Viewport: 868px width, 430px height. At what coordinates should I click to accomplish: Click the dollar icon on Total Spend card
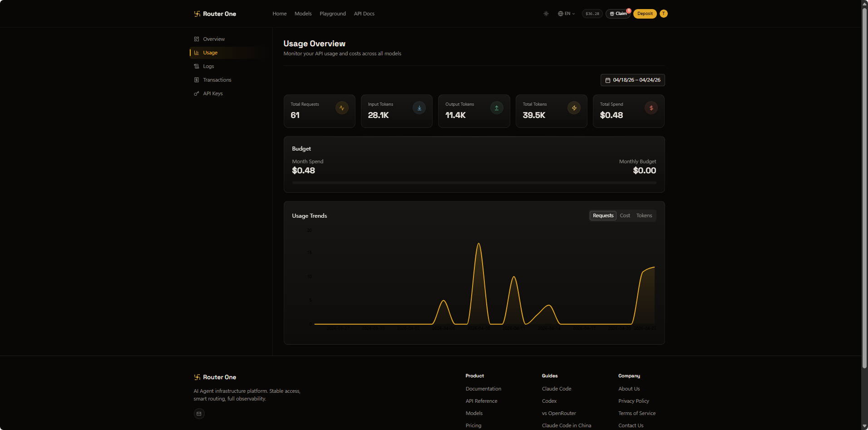pos(651,108)
